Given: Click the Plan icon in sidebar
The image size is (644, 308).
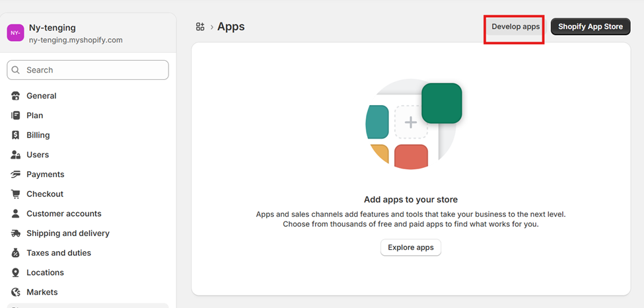Looking at the screenshot, I should pyautogui.click(x=16, y=116).
